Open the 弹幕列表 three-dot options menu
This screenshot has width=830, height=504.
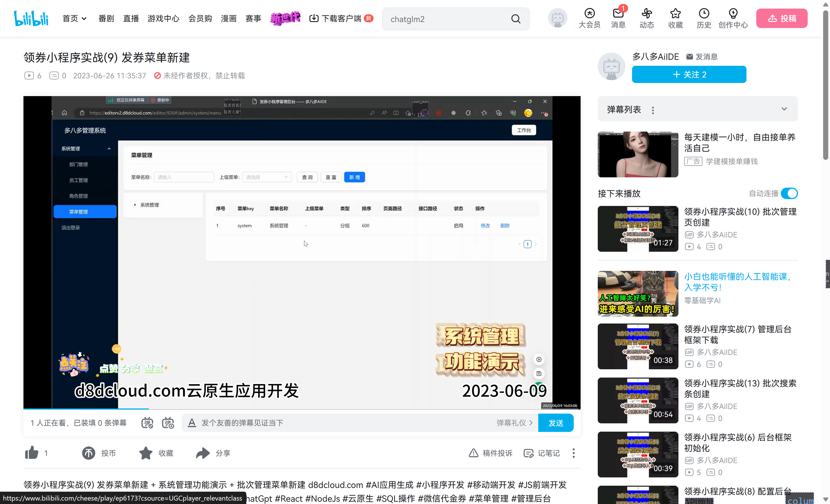[x=653, y=110]
